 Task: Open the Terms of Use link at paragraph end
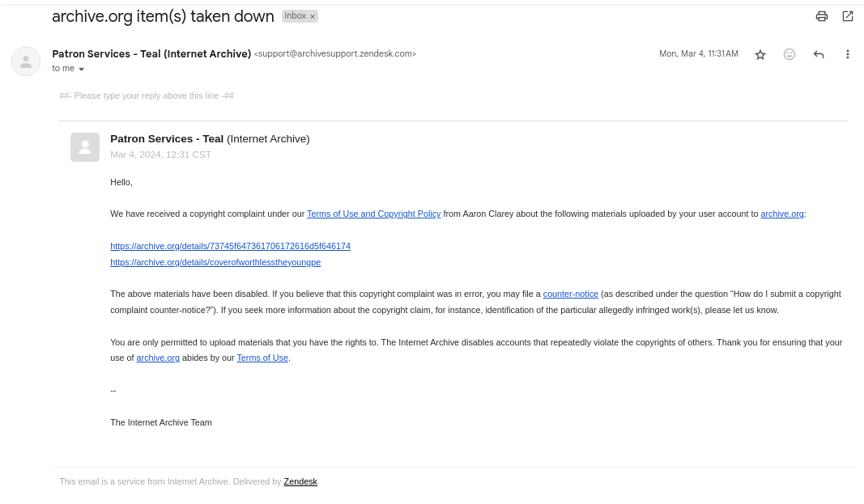pyautogui.click(x=262, y=358)
